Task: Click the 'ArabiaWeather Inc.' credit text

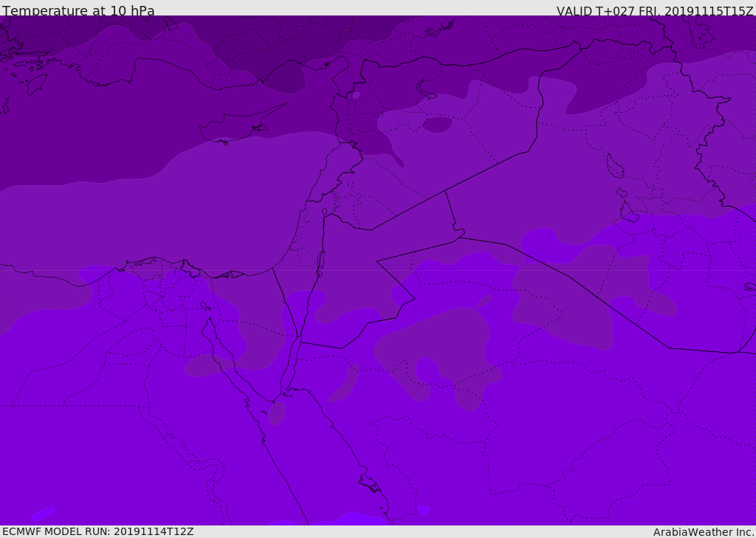Action: tap(703, 532)
